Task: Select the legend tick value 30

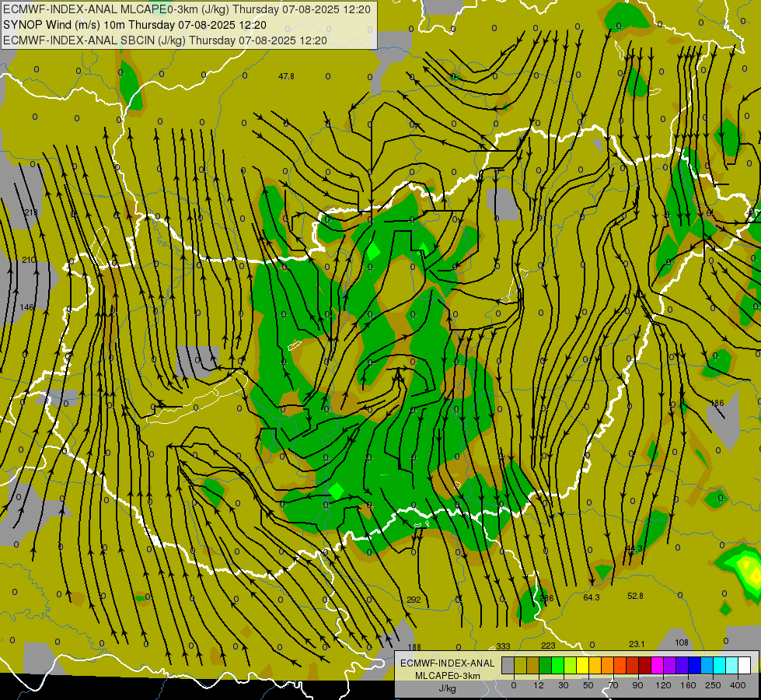Action: coord(564,685)
